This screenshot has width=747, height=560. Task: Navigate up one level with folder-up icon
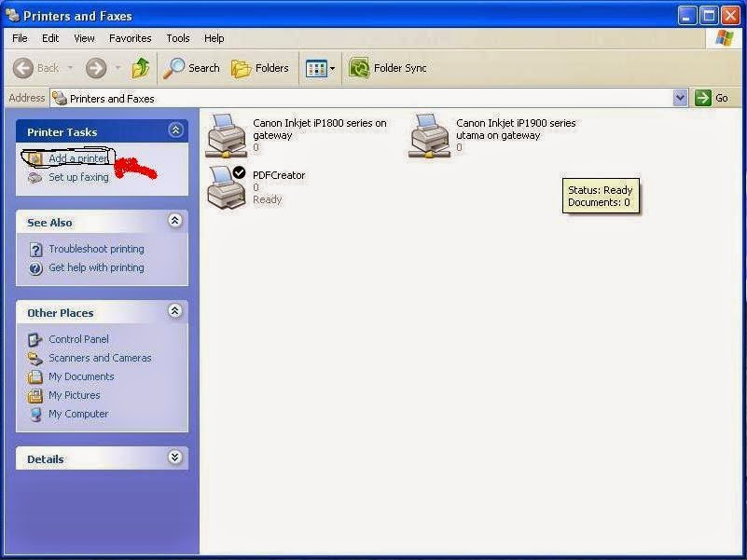pos(141,67)
